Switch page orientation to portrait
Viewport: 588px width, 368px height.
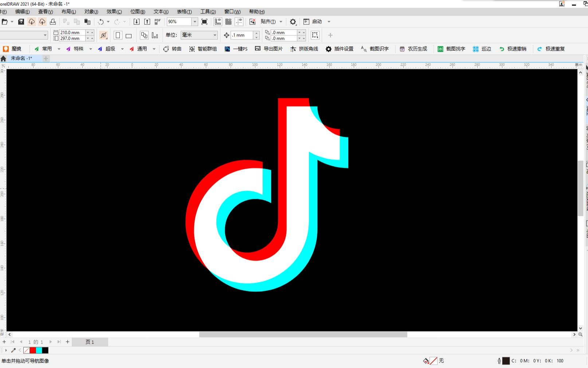(118, 35)
